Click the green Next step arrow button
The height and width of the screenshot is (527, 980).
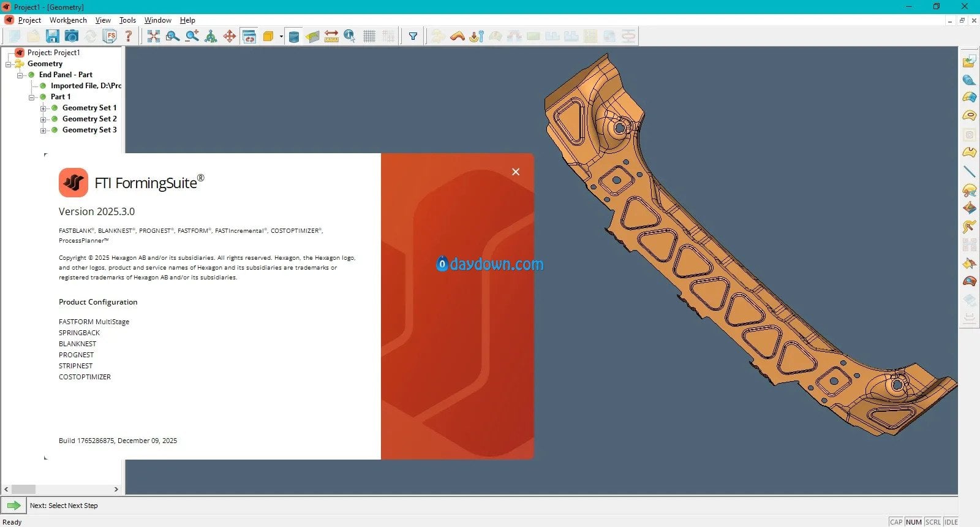[x=13, y=506]
